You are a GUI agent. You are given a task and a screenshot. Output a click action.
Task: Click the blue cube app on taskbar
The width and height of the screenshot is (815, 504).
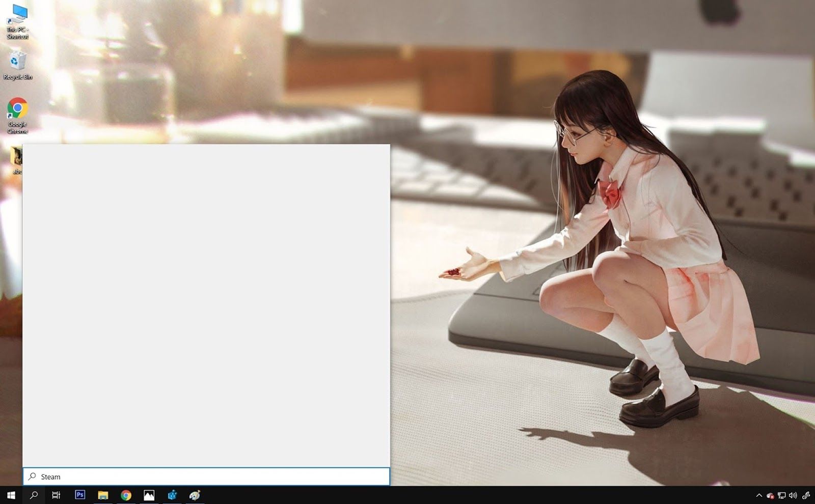point(172,495)
